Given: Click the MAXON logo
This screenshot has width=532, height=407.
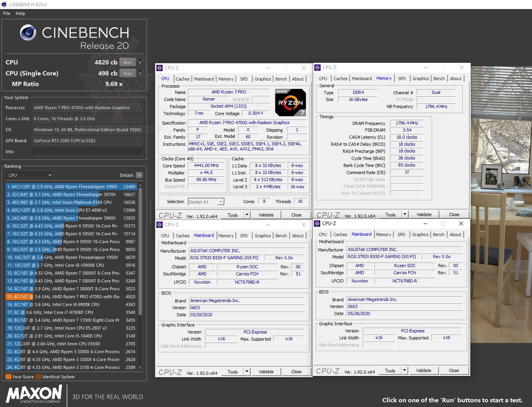Looking at the screenshot, I should click(x=34, y=394).
